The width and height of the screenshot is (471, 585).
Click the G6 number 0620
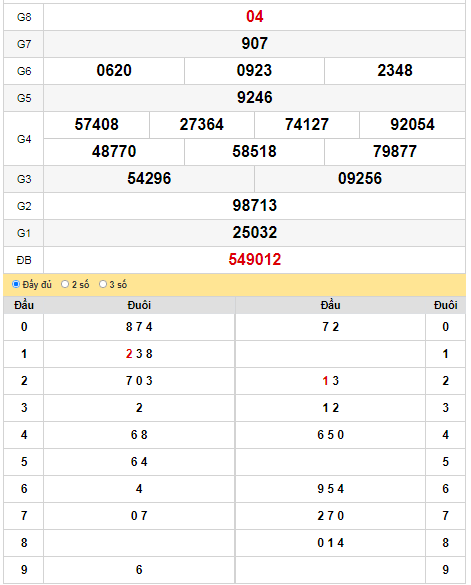pos(114,71)
